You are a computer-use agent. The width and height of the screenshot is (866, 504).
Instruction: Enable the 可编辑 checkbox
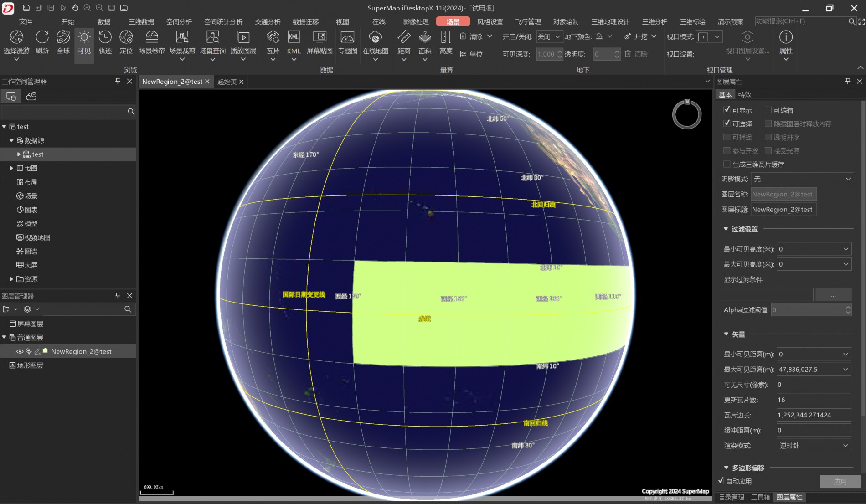point(768,110)
